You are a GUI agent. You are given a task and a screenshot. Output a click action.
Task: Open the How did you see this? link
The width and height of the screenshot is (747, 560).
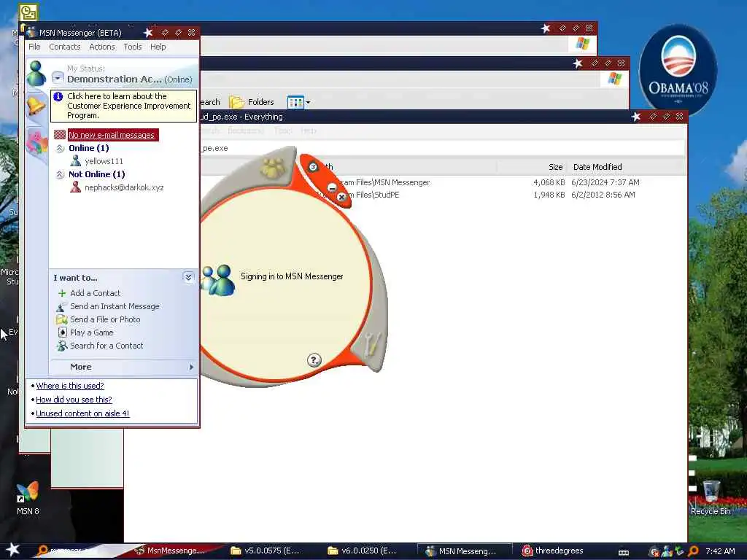point(74,400)
